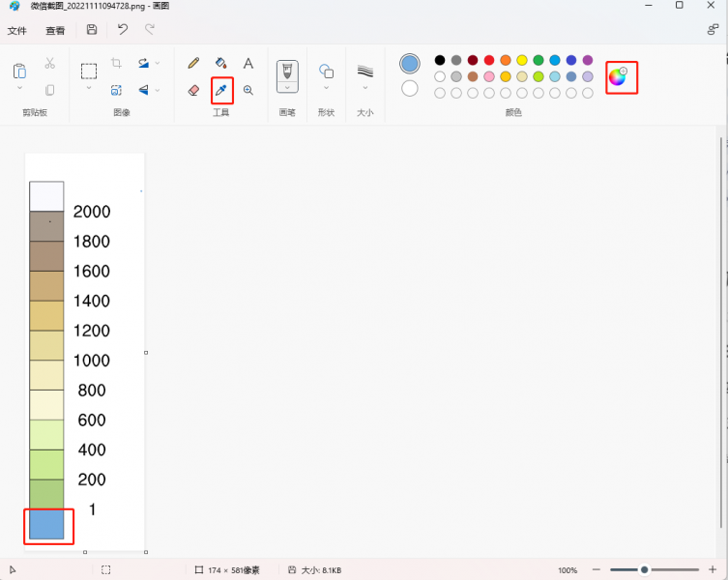Image resolution: width=728 pixels, height=580 pixels.
Task: Click the Copy icon
Action: 49,90
